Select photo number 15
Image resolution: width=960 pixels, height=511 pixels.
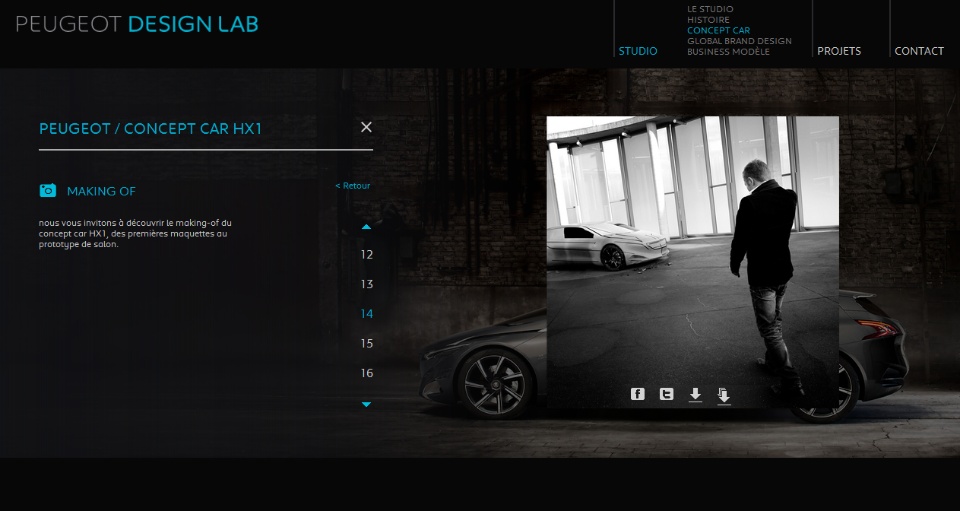click(x=367, y=343)
